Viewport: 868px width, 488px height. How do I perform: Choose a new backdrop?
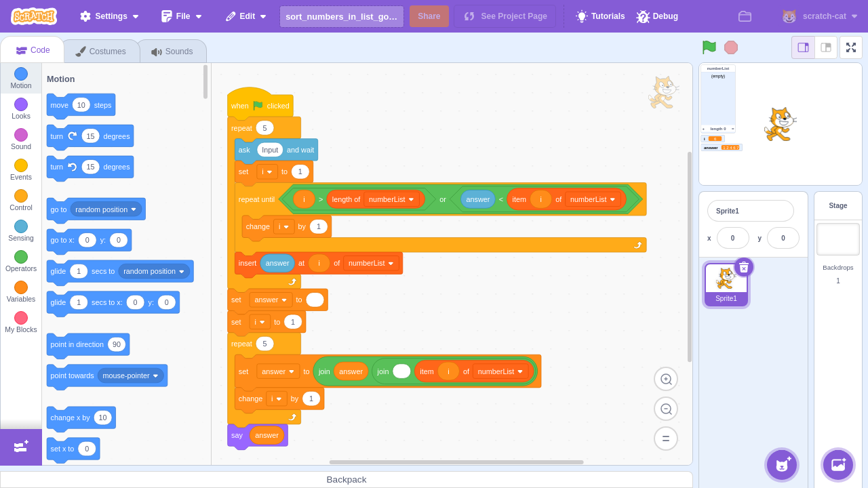click(x=838, y=465)
